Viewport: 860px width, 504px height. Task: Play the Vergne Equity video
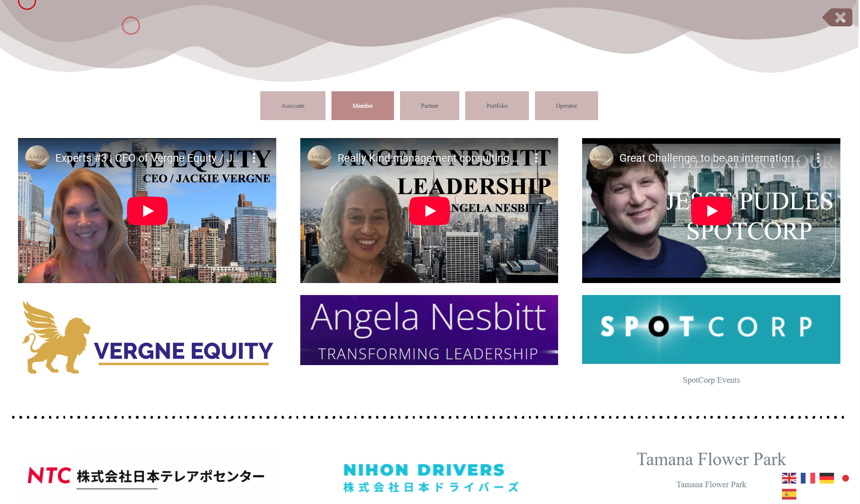click(147, 211)
